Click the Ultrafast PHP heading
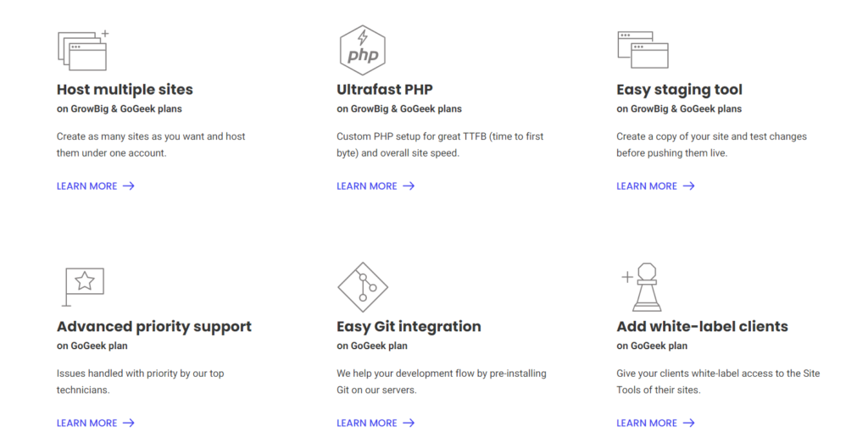 click(385, 90)
